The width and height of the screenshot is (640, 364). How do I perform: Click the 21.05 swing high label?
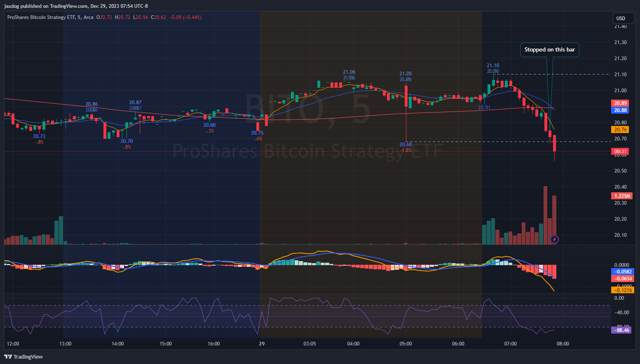pyautogui.click(x=406, y=74)
